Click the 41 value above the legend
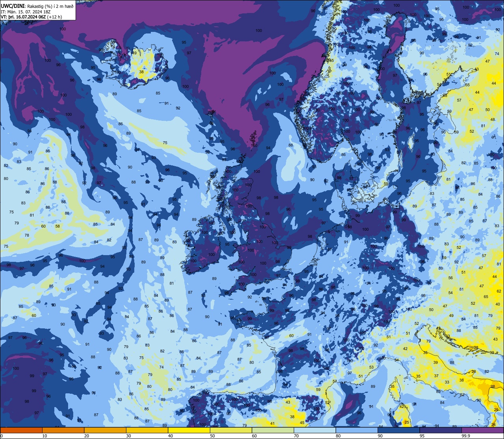The width and height of the screenshot is (504, 439). (x=272, y=424)
